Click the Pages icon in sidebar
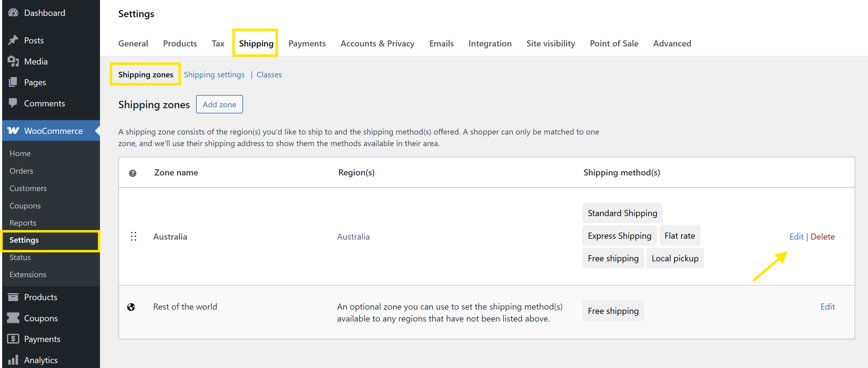 tap(13, 82)
